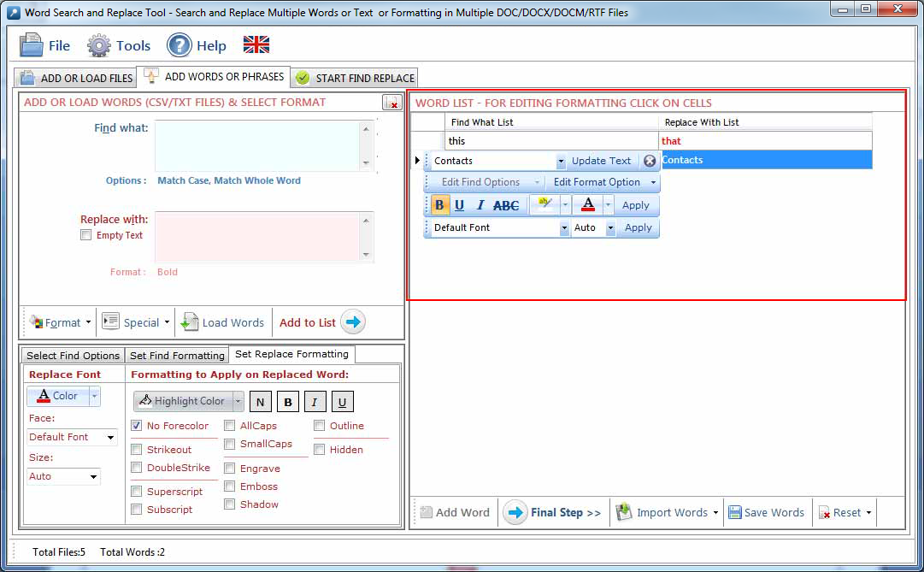Expand the font Color dropdown arrow
Image resolution: width=924 pixels, height=572 pixels.
point(94,396)
